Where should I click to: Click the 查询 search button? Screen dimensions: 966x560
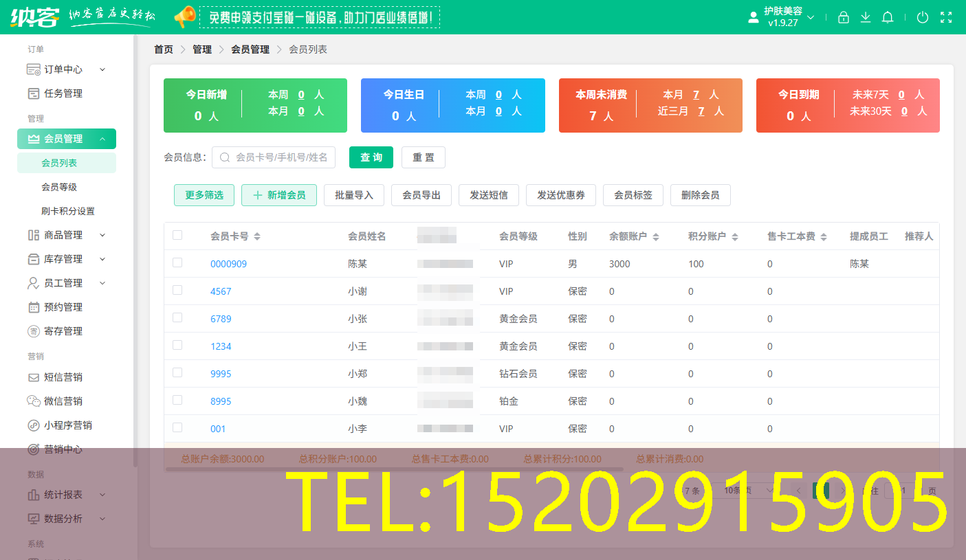(x=371, y=157)
